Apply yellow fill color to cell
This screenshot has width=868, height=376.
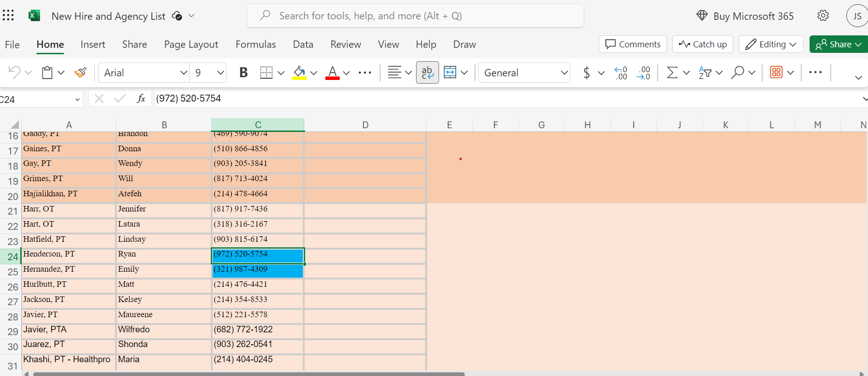click(299, 73)
